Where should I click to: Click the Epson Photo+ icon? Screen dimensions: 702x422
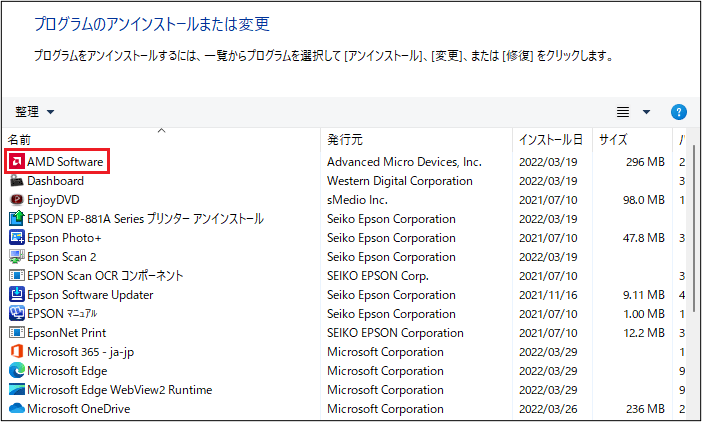pos(17,238)
